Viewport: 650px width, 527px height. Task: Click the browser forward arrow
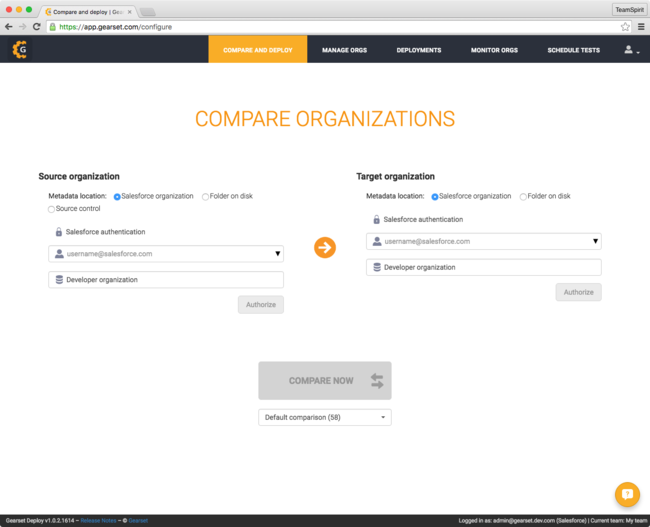(x=22, y=27)
